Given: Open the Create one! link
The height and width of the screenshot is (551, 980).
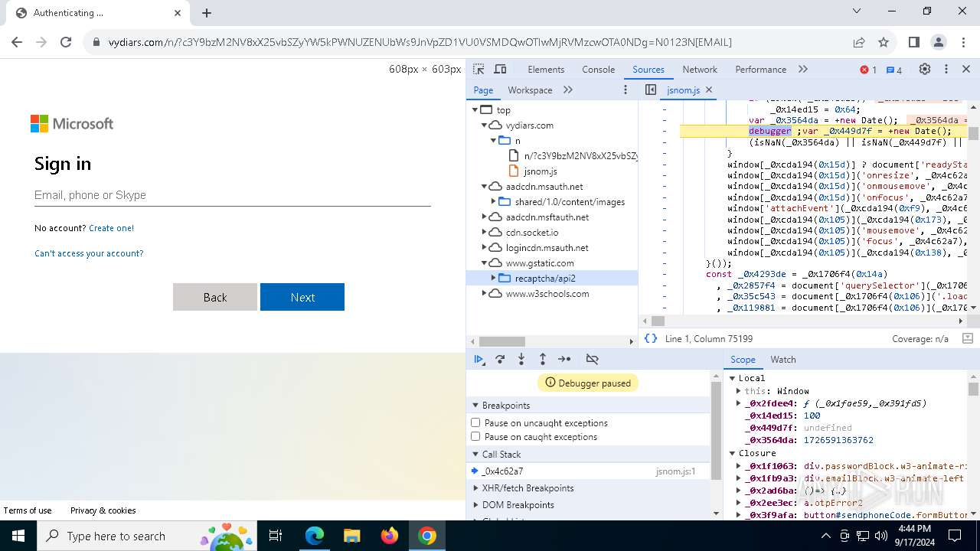Looking at the screenshot, I should tap(111, 228).
